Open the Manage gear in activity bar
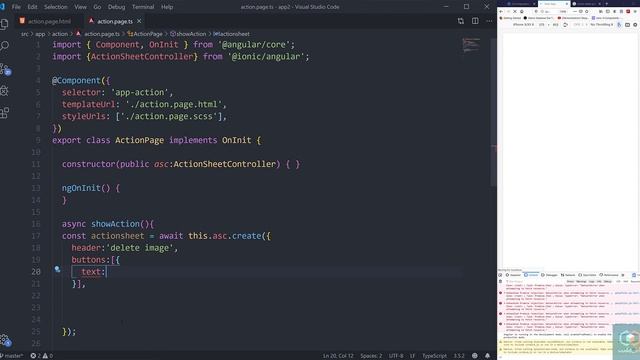 tap(5, 340)
